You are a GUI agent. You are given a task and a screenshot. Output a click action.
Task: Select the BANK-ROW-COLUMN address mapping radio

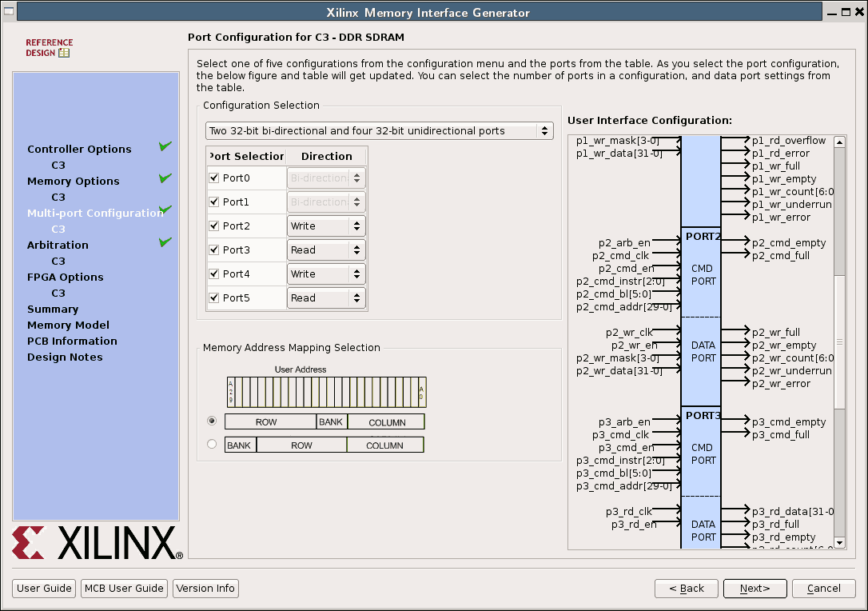[x=212, y=444]
